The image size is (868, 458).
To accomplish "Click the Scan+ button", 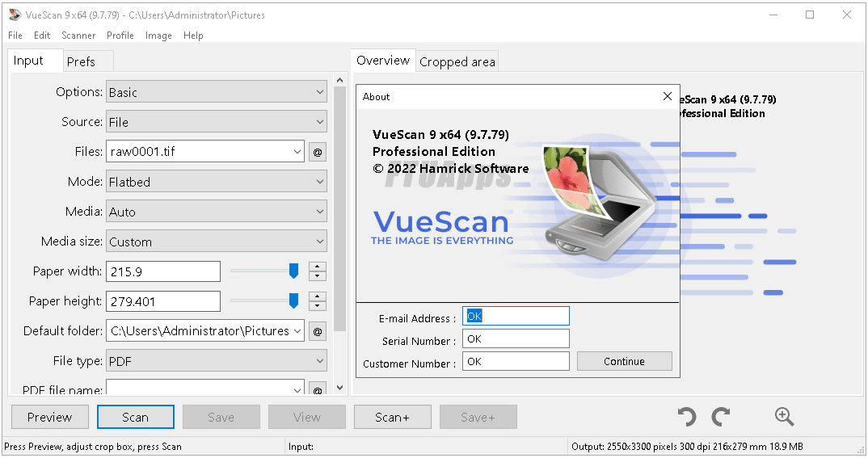I will point(393,417).
